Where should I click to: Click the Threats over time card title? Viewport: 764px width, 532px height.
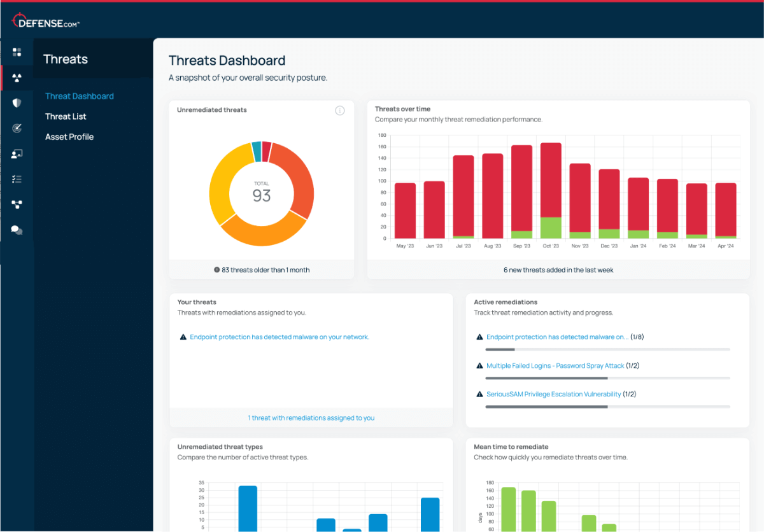click(x=403, y=109)
